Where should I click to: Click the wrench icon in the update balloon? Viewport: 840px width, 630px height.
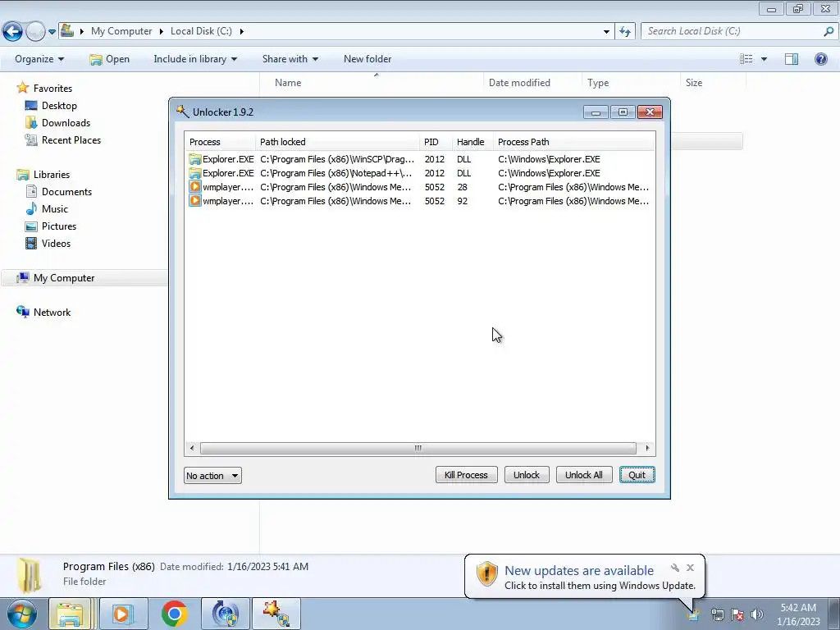coord(675,568)
